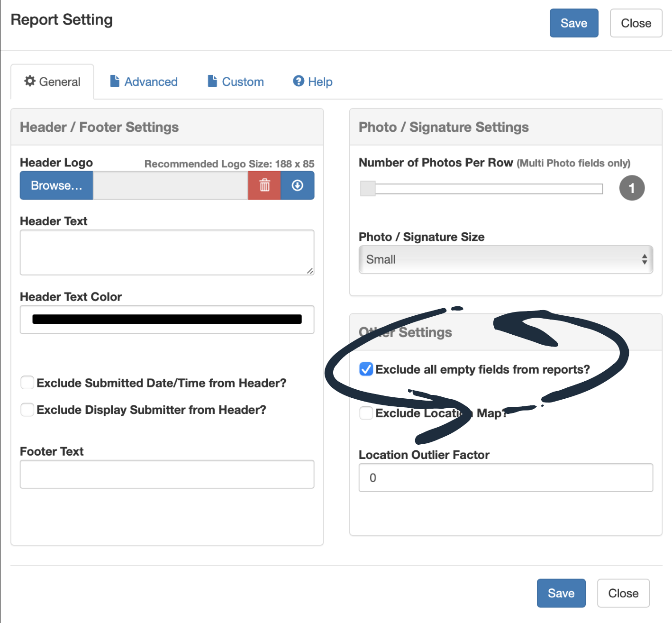Enable Exclude Submitted Date/Time from Header
Image resolution: width=672 pixels, height=623 pixels.
click(27, 383)
